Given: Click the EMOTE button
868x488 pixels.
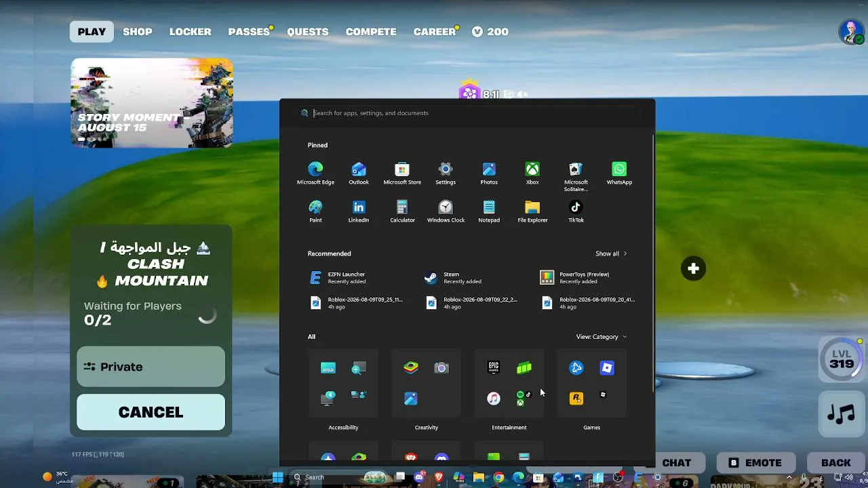Looking at the screenshot, I should [x=755, y=463].
